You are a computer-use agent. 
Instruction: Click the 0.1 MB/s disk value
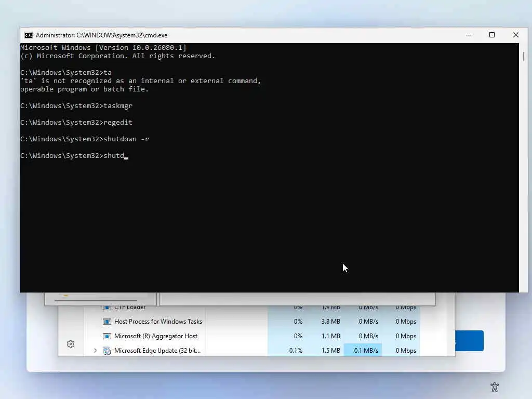(x=366, y=351)
